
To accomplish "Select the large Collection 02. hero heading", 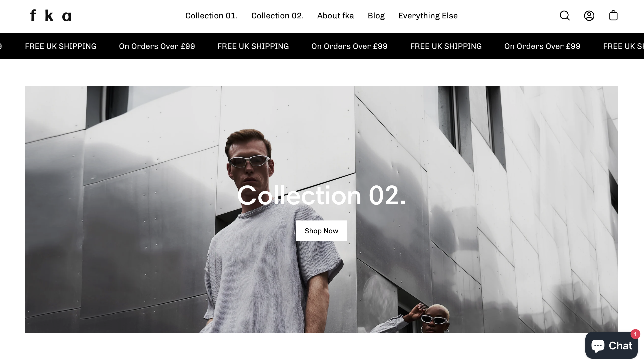I will pyautogui.click(x=321, y=196).
